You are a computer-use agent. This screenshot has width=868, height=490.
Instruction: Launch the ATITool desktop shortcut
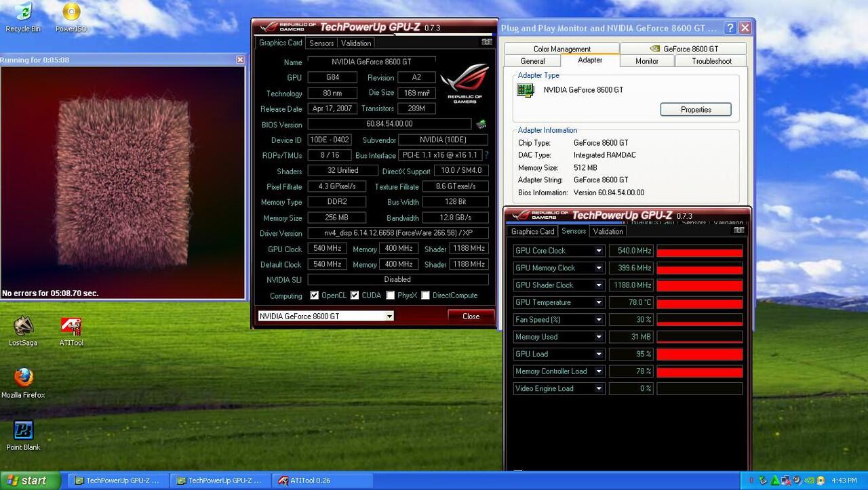pos(71,331)
